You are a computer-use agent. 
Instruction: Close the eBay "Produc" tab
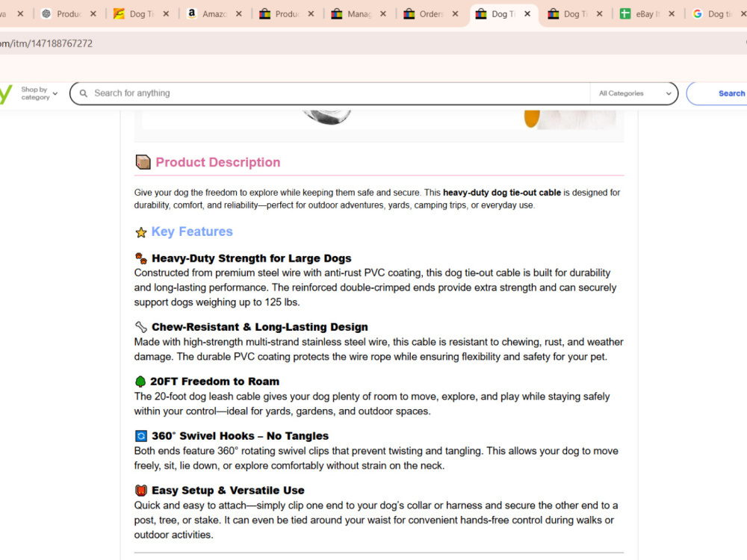pos(311,14)
